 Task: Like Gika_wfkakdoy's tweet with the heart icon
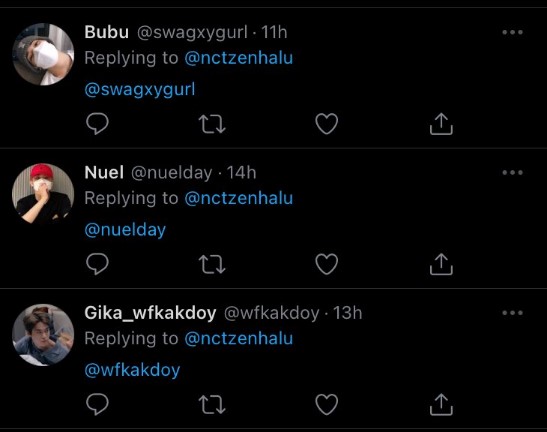327,404
